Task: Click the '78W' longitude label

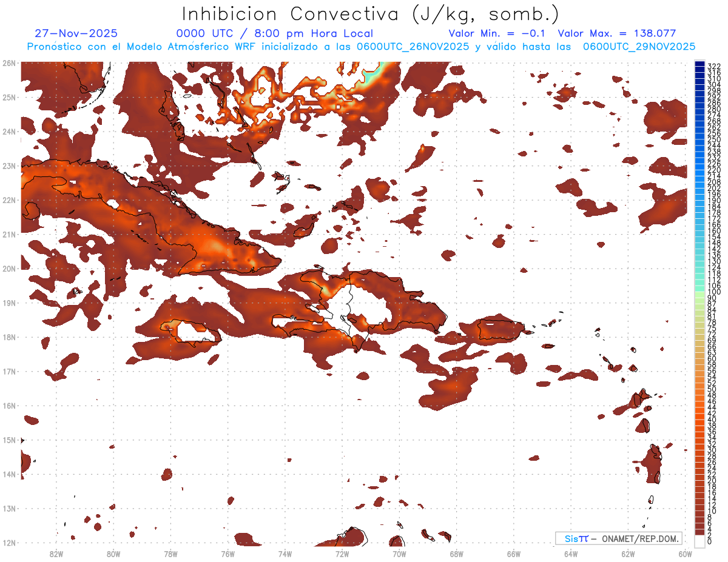Action: pos(170,554)
